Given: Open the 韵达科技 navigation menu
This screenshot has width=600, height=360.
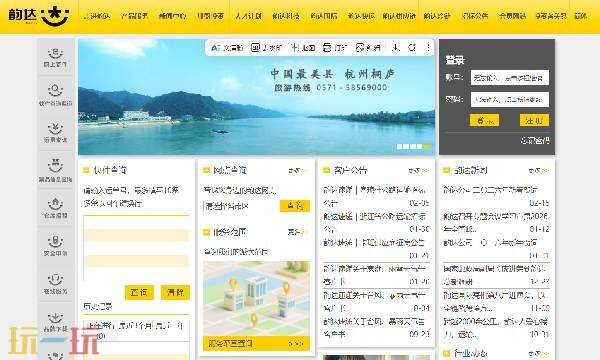Looking at the screenshot, I should click(x=286, y=16).
